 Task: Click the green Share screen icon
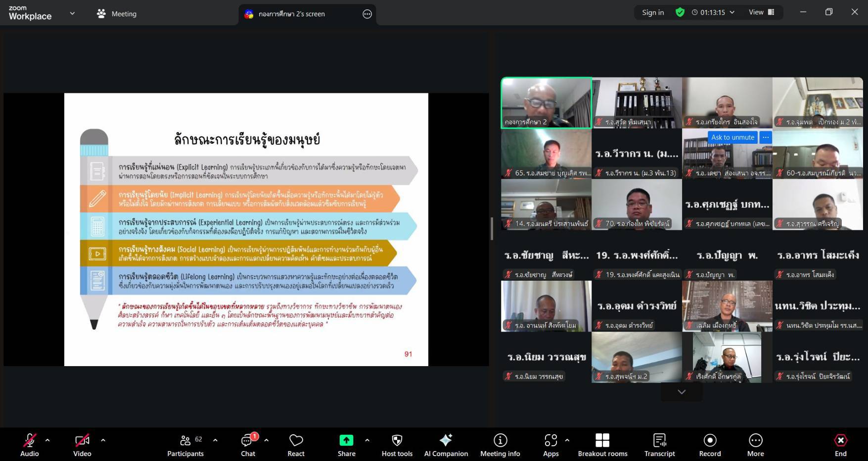pyautogui.click(x=346, y=440)
